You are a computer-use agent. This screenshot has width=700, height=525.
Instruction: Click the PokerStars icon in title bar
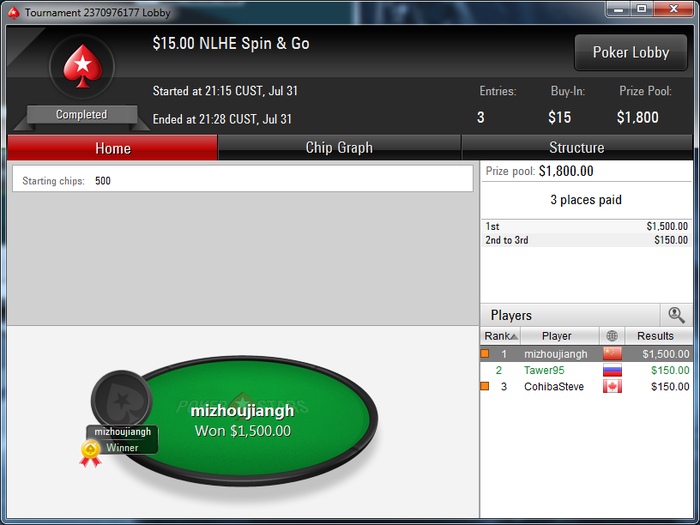click(x=14, y=12)
